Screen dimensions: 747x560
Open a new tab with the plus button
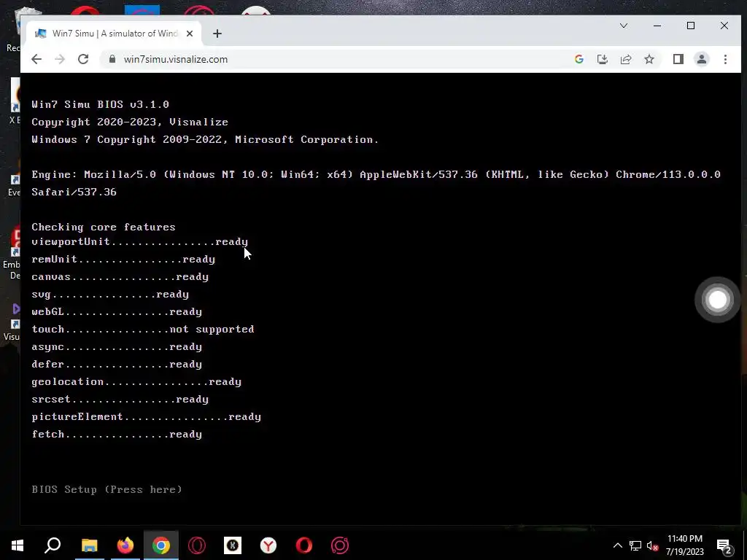coord(217,34)
